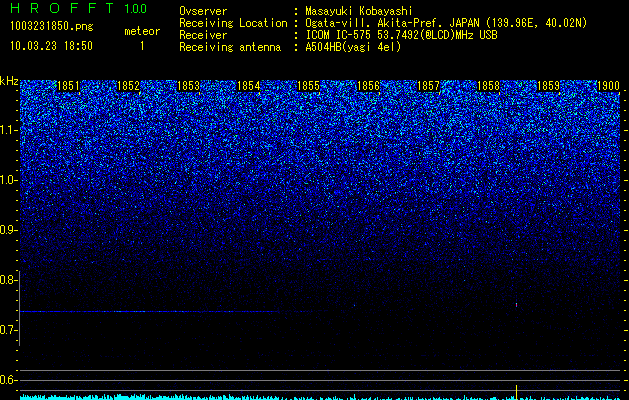
Task: Click the 1852 time marker
Action: (x=128, y=86)
